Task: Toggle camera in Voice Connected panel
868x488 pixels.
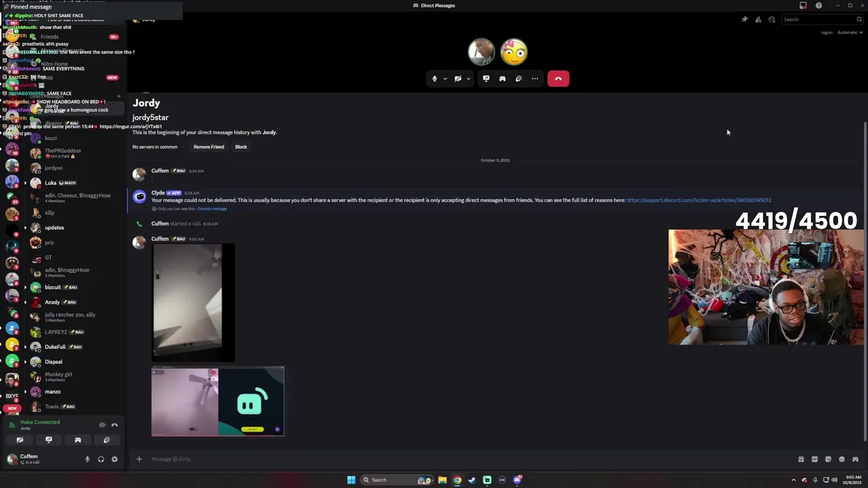Action: pyautogui.click(x=20, y=440)
